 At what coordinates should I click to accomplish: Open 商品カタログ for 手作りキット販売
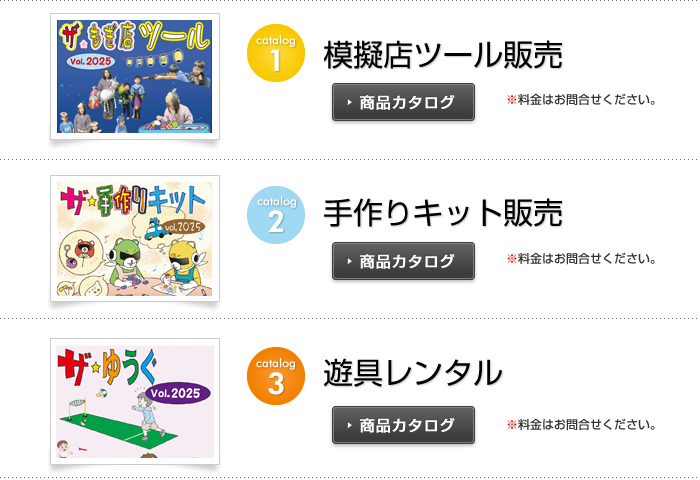(403, 261)
